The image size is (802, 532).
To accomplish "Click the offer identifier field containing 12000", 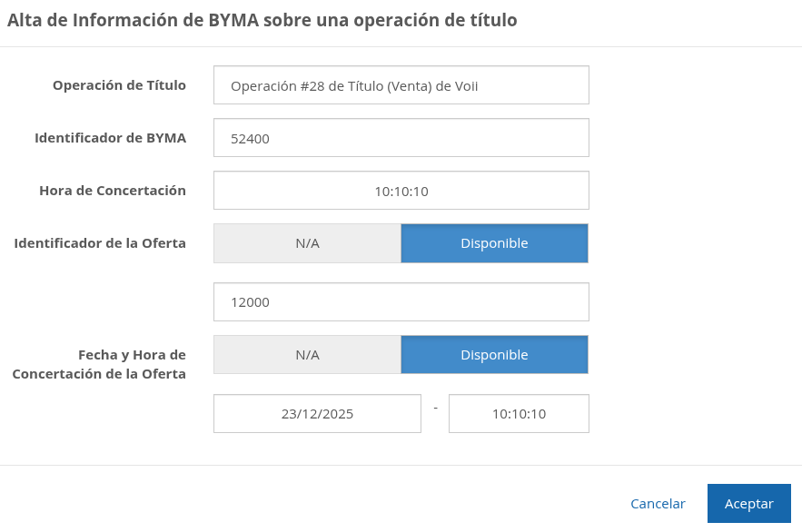I will tap(401, 302).
